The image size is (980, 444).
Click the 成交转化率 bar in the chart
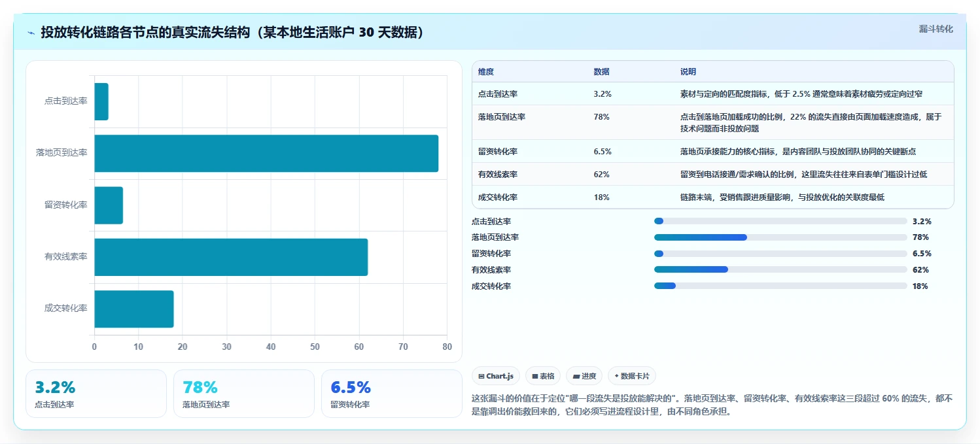click(134, 309)
